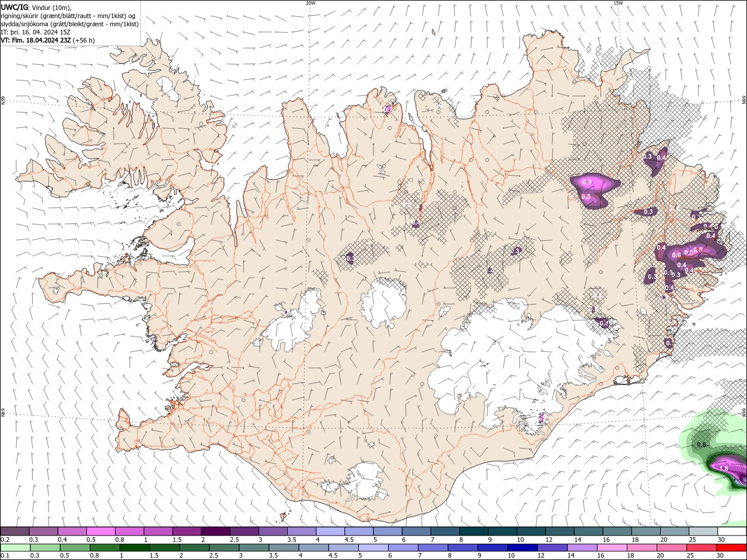Select the rain swatch between 0.5 and 0.8
This screenshot has height=560, width=747.
pos(75,547)
